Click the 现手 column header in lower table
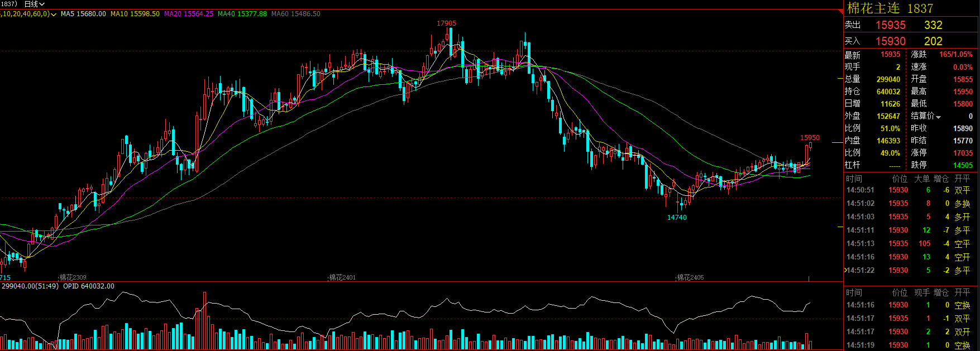The image size is (980, 351). pos(921,292)
